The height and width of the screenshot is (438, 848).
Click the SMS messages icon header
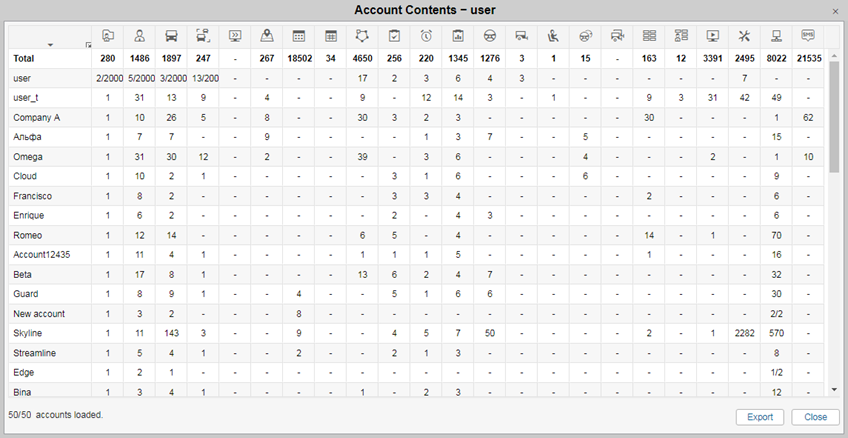[x=808, y=36]
